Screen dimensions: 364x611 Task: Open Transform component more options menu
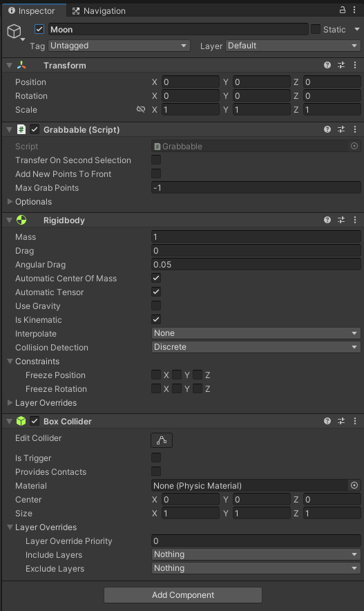(354, 65)
